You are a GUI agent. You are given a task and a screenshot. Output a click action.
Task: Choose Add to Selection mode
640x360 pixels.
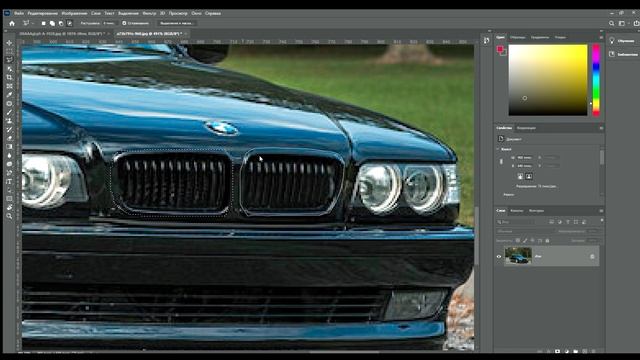pyautogui.click(x=52, y=23)
